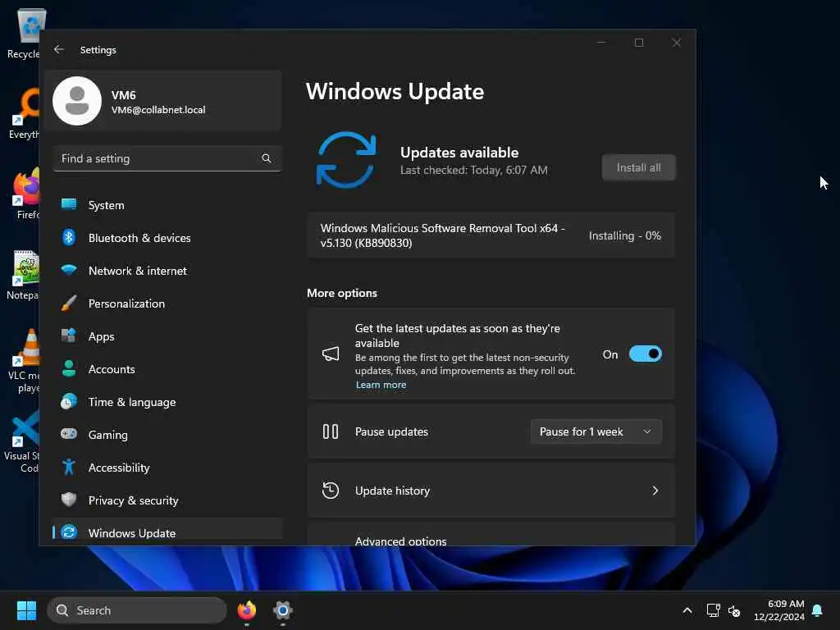Image resolution: width=840 pixels, height=630 pixels.
Task: Click the Last checked: Today, 6:07 AM text
Action: (473, 170)
